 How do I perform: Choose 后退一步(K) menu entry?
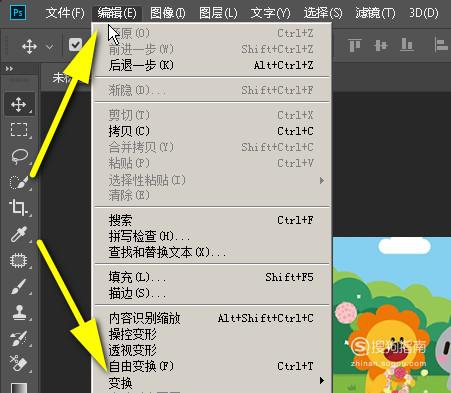pyautogui.click(x=212, y=65)
